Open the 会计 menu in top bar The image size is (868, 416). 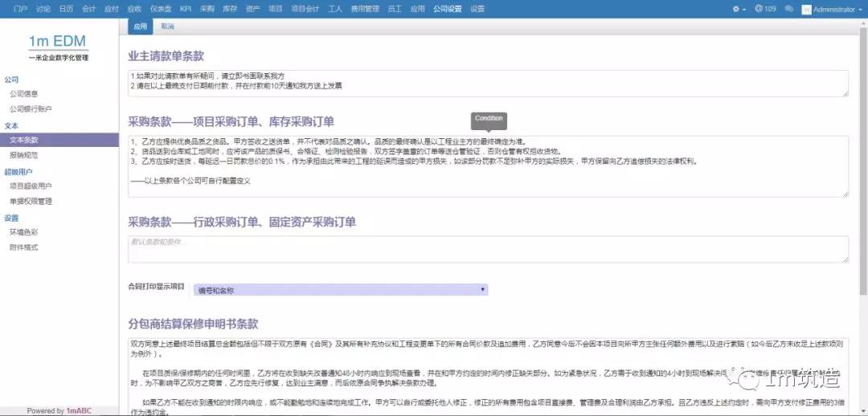click(x=89, y=9)
